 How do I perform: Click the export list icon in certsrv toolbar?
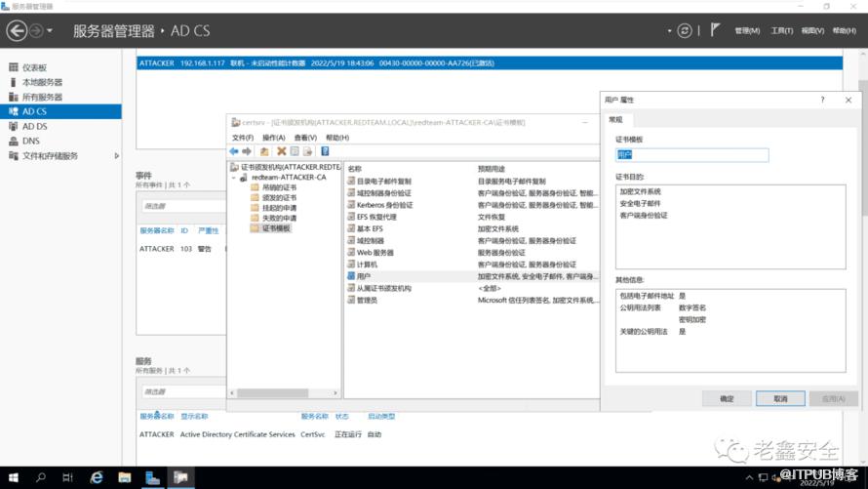[x=308, y=151]
